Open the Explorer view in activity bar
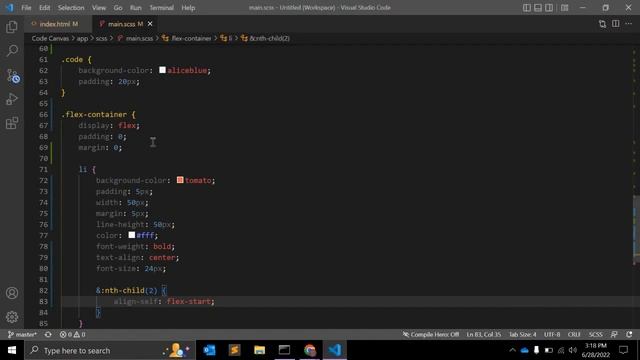Viewport: 640px width, 360px height. (x=12, y=27)
